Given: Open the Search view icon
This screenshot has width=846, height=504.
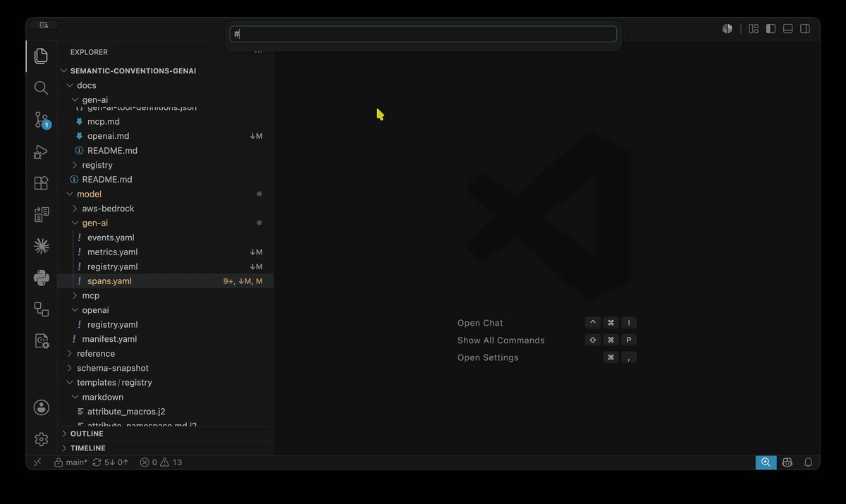Looking at the screenshot, I should pyautogui.click(x=41, y=88).
